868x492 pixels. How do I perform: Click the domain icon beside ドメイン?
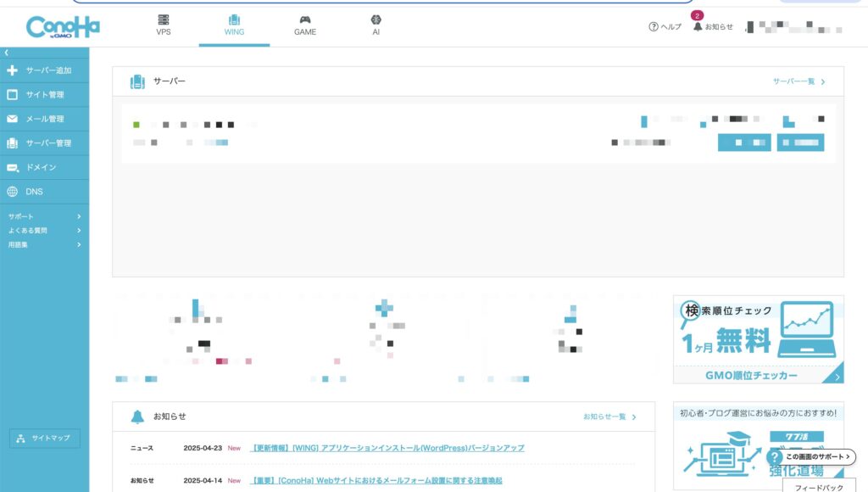pyautogui.click(x=12, y=167)
